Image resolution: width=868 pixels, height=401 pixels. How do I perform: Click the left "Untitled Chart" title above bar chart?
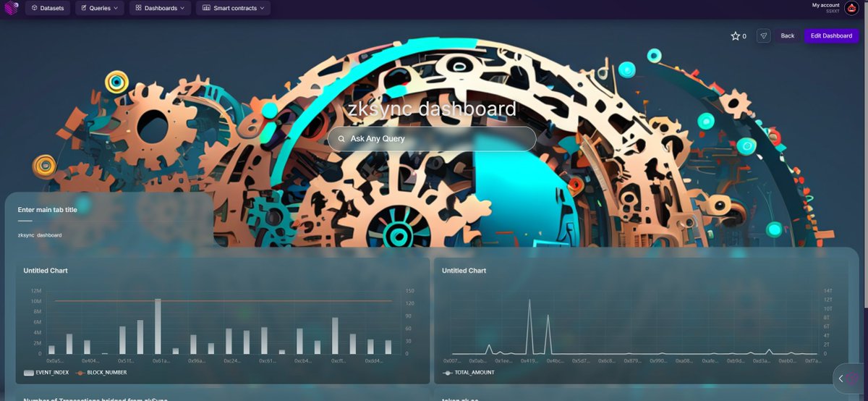click(46, 271)
